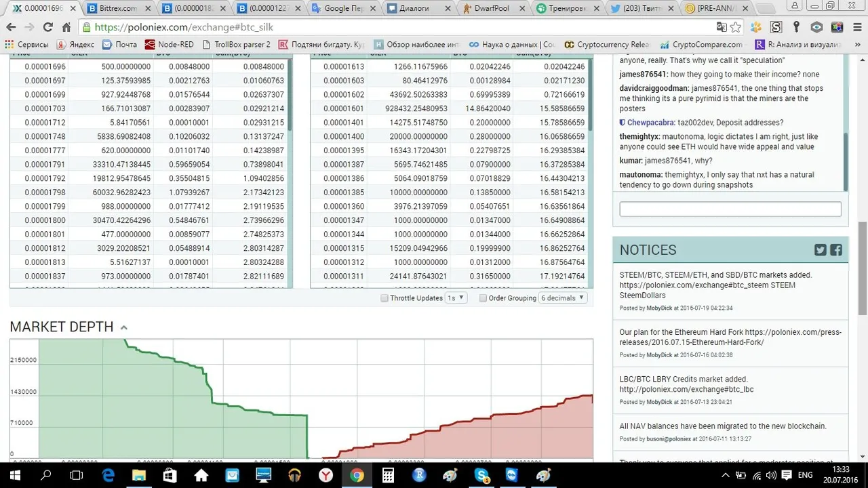Open the btc_lbc exchange link in notices
This screenshot has height=488, width=868.
[686, 389]
